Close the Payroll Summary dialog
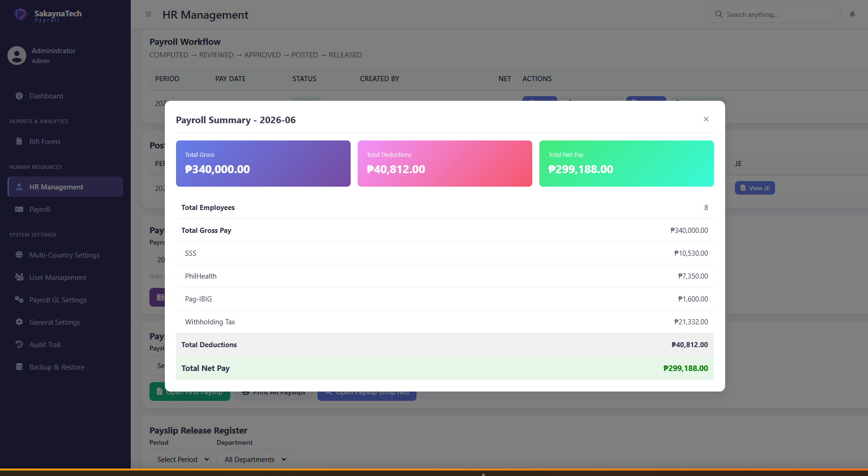 [706, 119]
